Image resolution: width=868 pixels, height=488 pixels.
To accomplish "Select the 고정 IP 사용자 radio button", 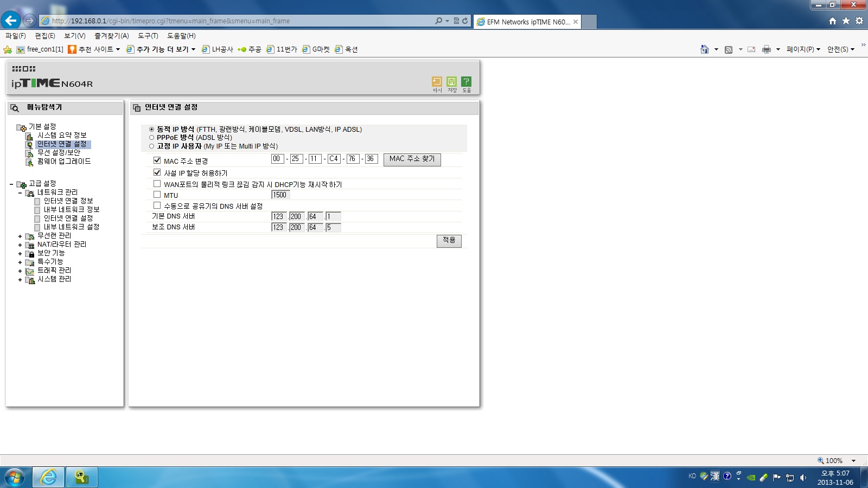I will [x=151, y=146].
